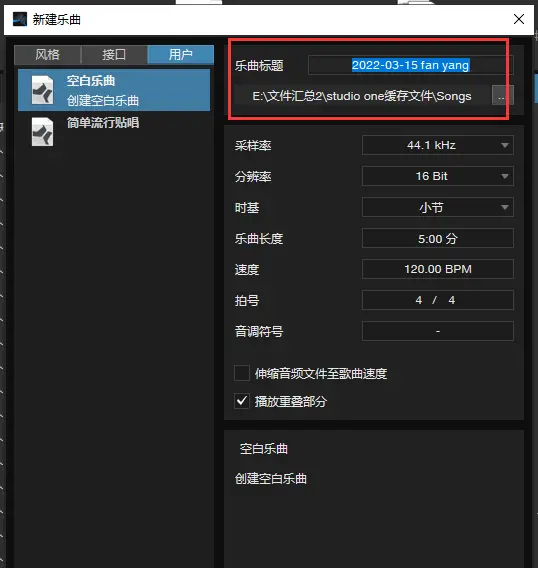Image resolution: width=538 pixels, height=568 pixels.
Task: Open the save location browse button
Action: point(502,95)
